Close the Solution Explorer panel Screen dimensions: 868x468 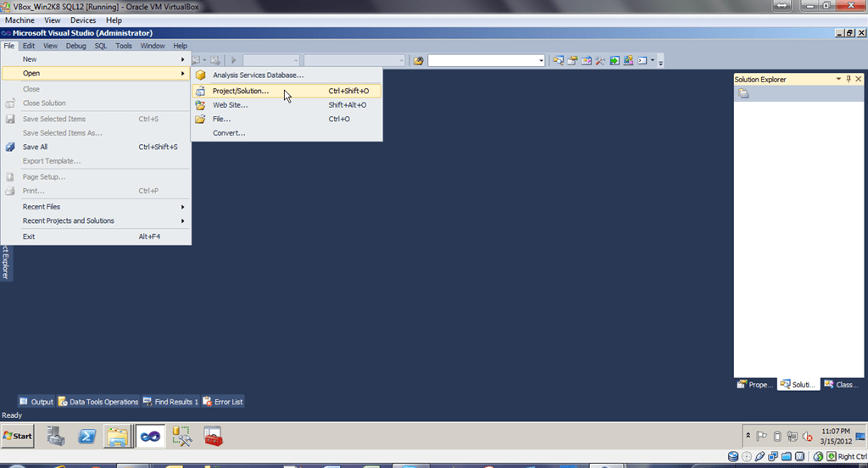859,79
